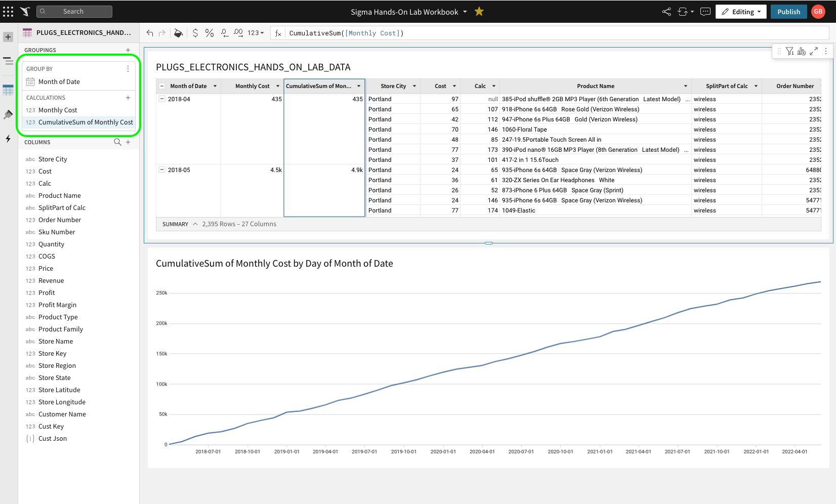
Task: Click the Publish button
Action: 788,11
